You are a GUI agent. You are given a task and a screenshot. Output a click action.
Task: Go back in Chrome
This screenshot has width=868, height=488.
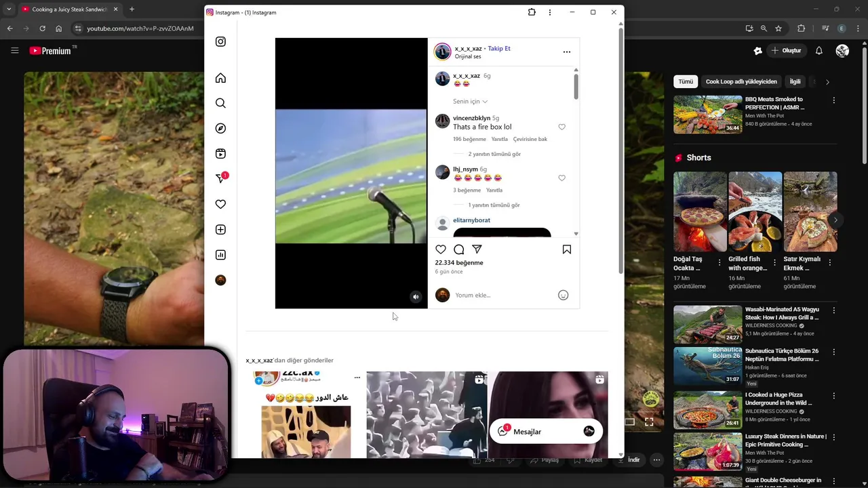pyautogui.click(x=9, y=28)
